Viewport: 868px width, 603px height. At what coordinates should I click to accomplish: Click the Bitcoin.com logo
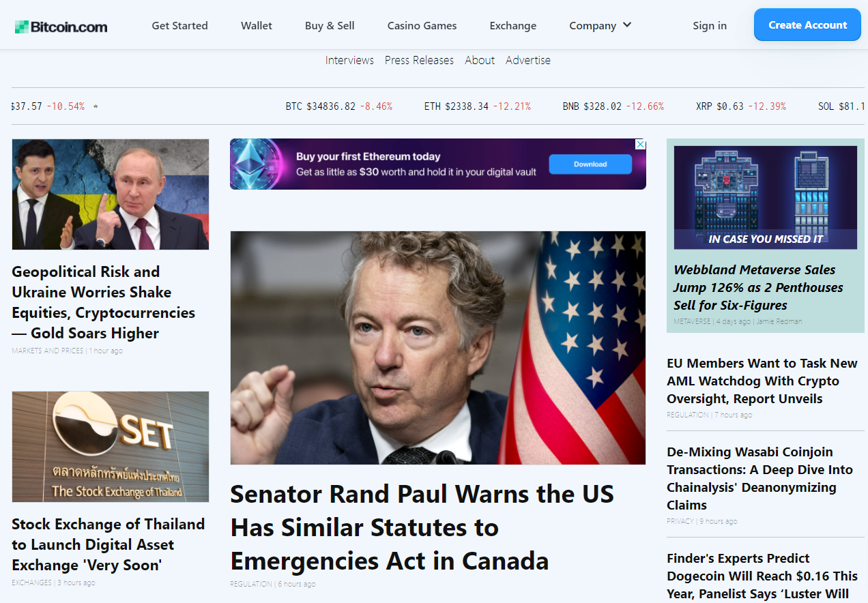pyautogui.click(x=61, y=27)
